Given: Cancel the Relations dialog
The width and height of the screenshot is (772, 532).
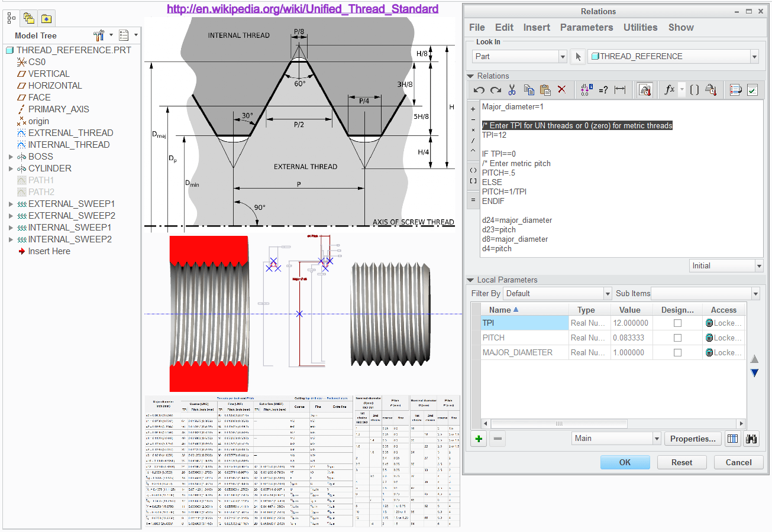Looking at the screenshot, I should (738, 463).
